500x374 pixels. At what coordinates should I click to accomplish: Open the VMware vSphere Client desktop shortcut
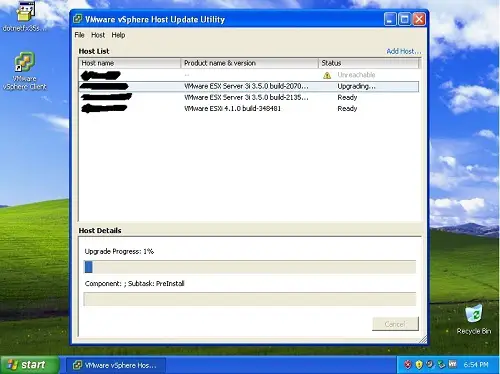[24, 71]
